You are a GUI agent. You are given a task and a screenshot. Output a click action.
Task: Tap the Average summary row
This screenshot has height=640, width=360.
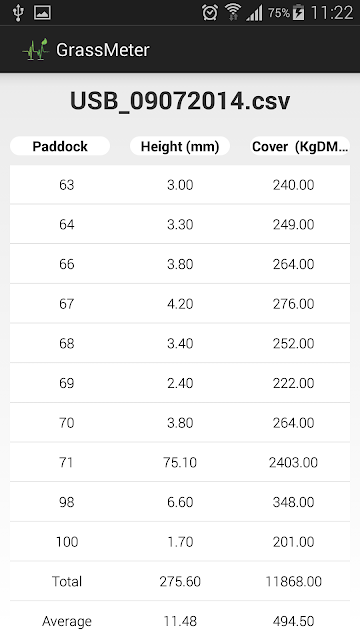click(180, 621)
